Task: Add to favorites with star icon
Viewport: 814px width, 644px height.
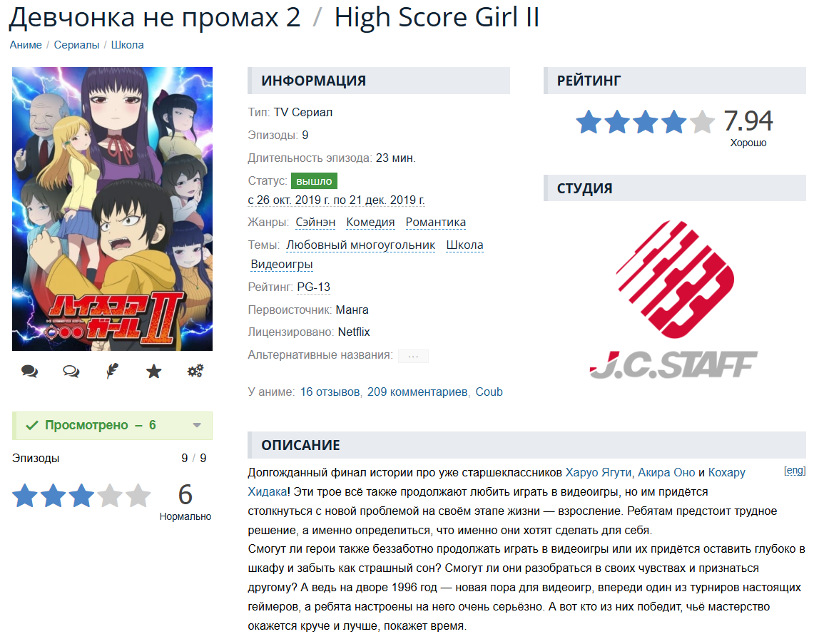Action: (x=153, y=371)
